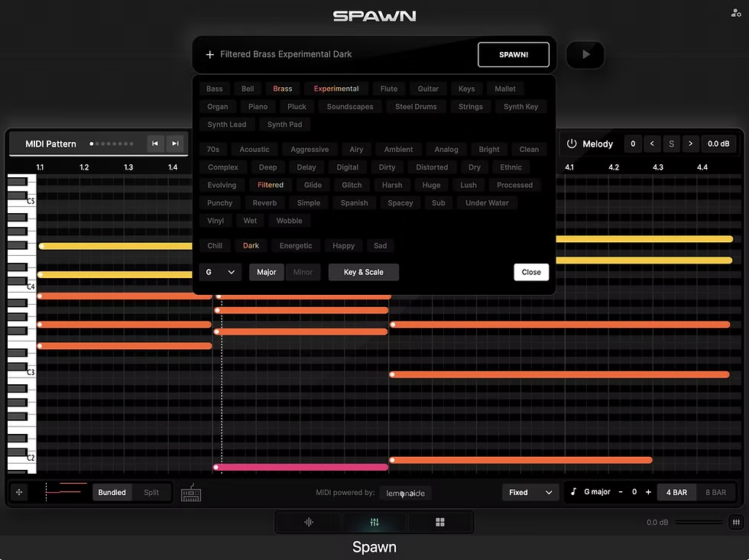
Task: Select the Synth Pad instrument tag
Action: (284, 125)
